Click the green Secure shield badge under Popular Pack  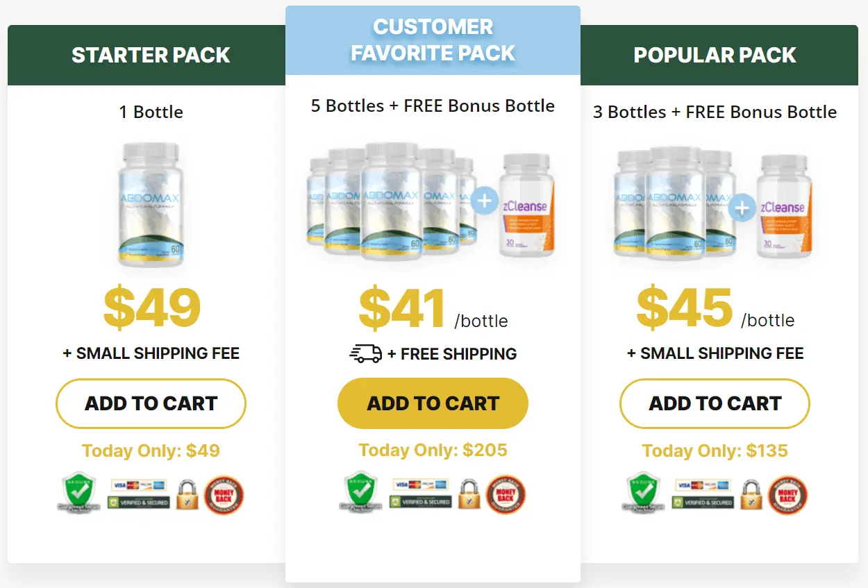(642, 493)
